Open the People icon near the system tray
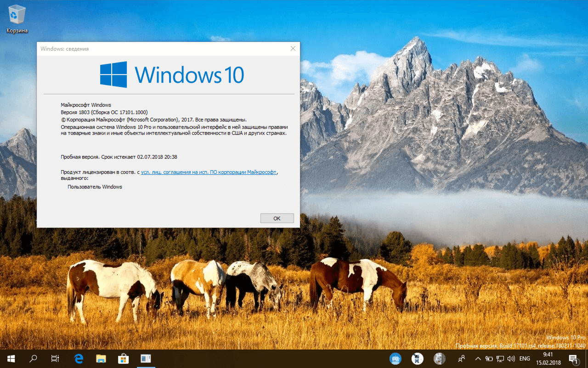The height and width of the screenshot is (368, 588). [x=461, y=358]
